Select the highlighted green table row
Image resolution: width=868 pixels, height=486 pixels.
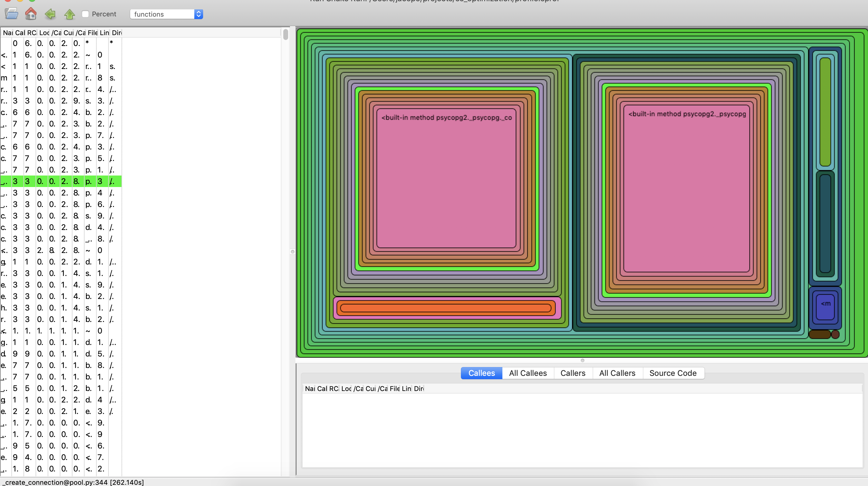click(61, 181)
